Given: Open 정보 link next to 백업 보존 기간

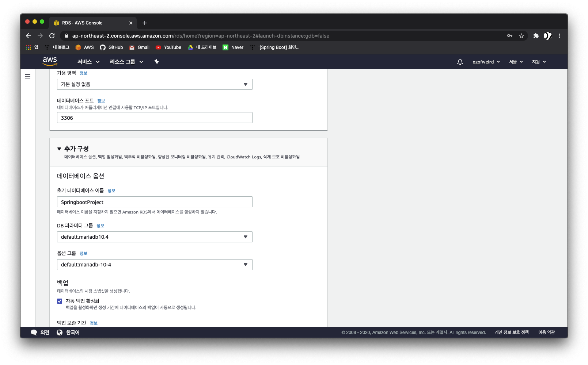Looking at the screenshot, I should click(x=94, y=323).
